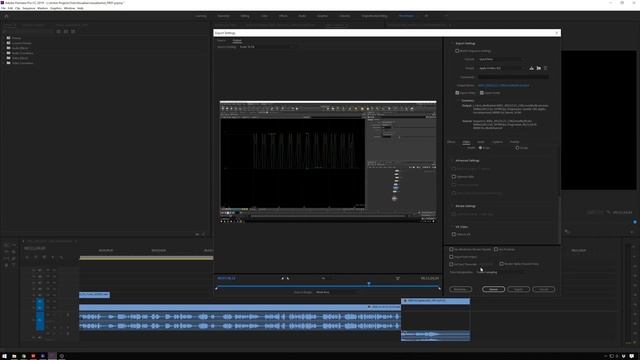
Task: Collapse the Export Settings section
Action: point(452,43)
